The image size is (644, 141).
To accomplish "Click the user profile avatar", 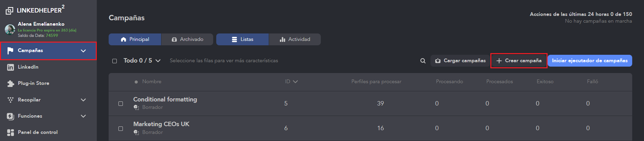I will pos(10,29).
